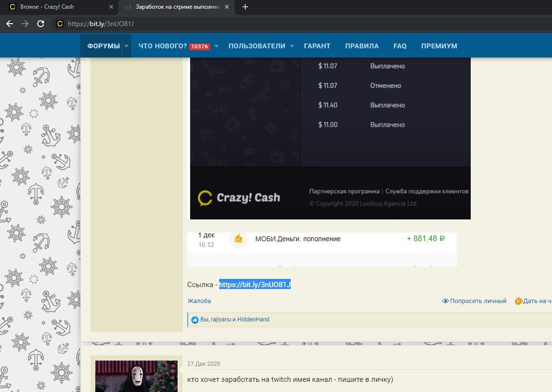Go back with the browser back arrow
The height and width of the screenshot is (392, 552).
click(10, 24)
